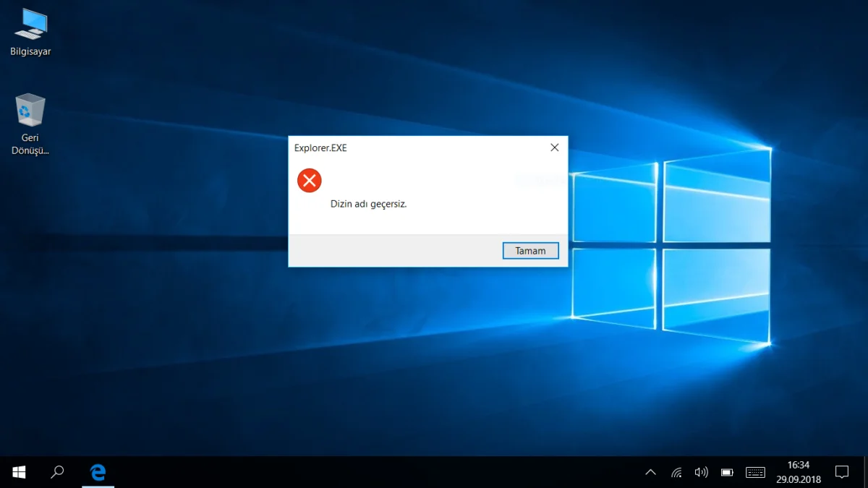Show hidden system tray icons
The height and width of the screenshot is (488, 868).
tap(650, 473)
